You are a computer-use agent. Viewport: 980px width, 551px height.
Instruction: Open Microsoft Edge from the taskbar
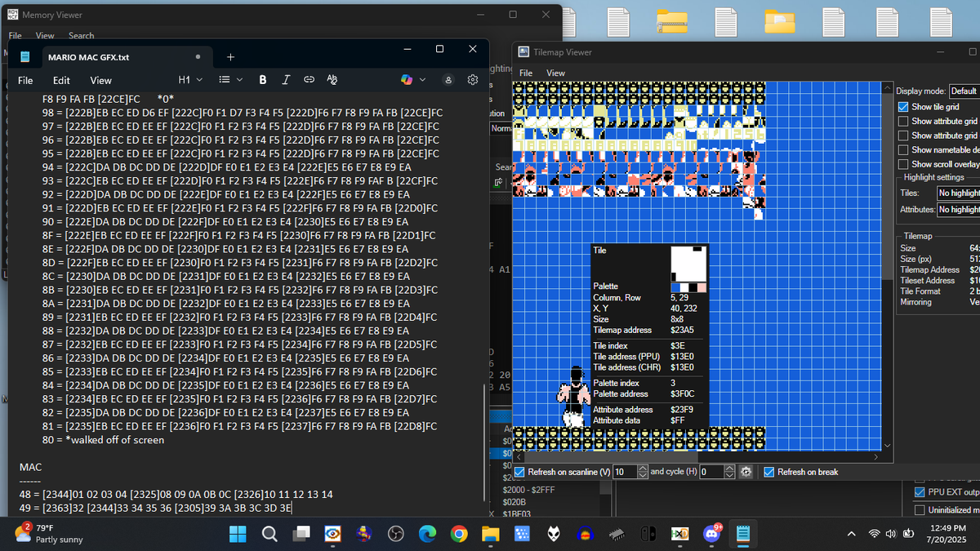tap(428, 534)
